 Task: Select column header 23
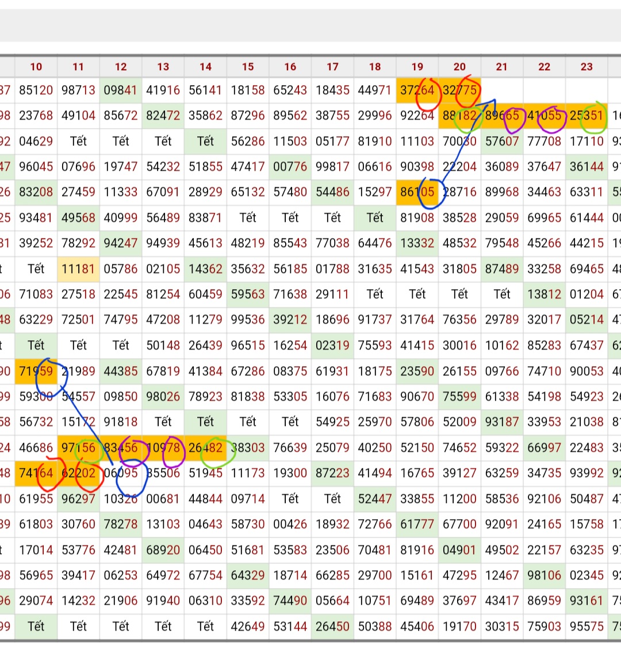(x=586, y=67)
